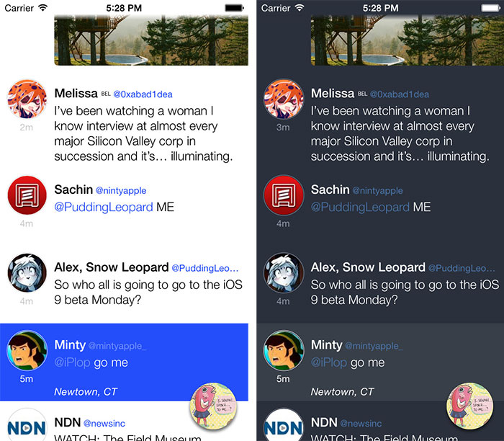The image size is (504, 441).
Task: Tap Melissa's avatar in the light theme
Action: (27, 99)
